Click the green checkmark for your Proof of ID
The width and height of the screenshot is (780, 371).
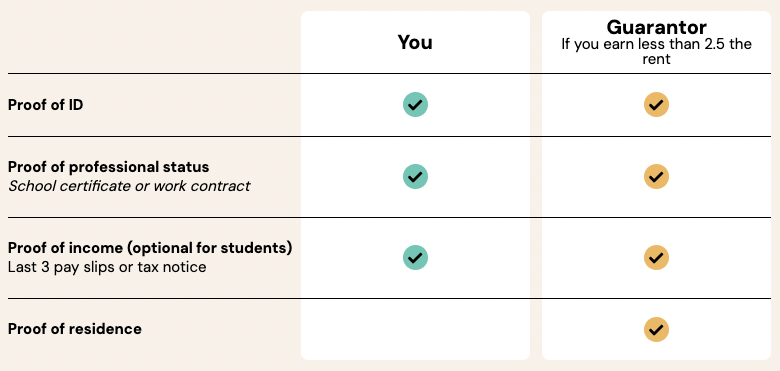click(x=415, y=105)
